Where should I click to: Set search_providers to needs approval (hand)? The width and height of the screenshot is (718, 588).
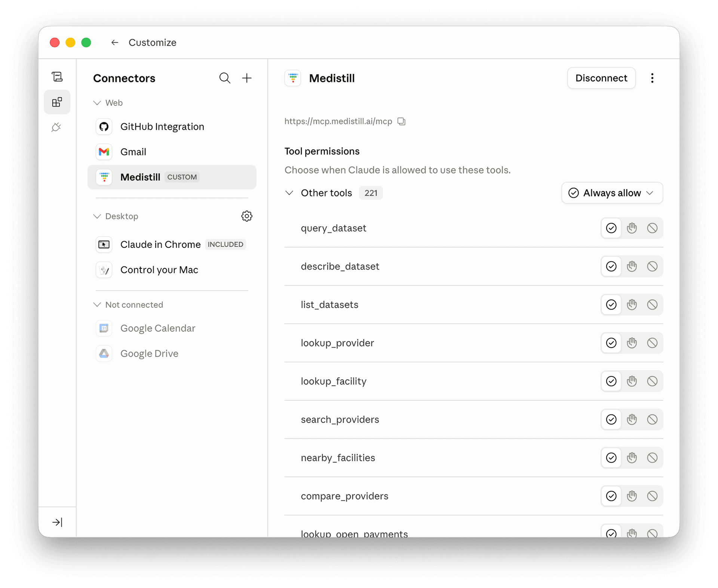pos(632,419)
